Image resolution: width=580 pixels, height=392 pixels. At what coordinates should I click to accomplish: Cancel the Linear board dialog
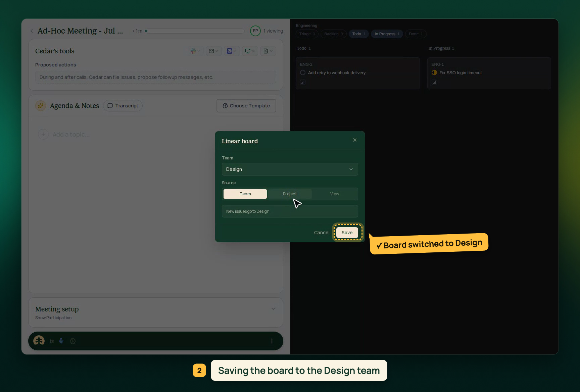point(322,233)
